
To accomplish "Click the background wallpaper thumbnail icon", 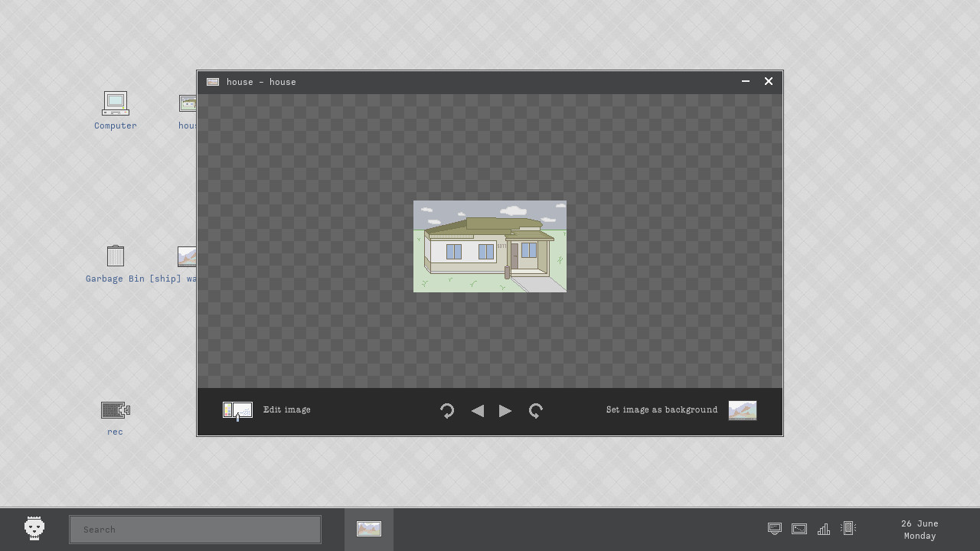I will coord(742,410).
